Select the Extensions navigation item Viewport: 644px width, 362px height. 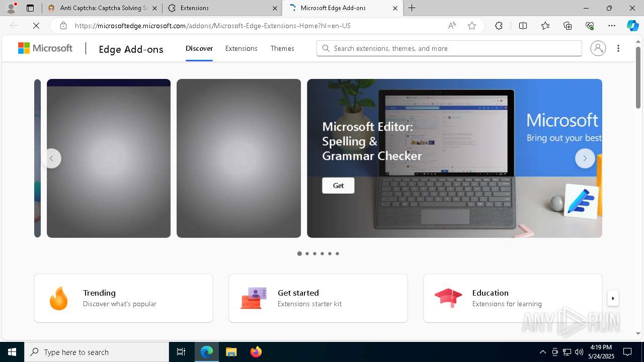click(242, 48)
